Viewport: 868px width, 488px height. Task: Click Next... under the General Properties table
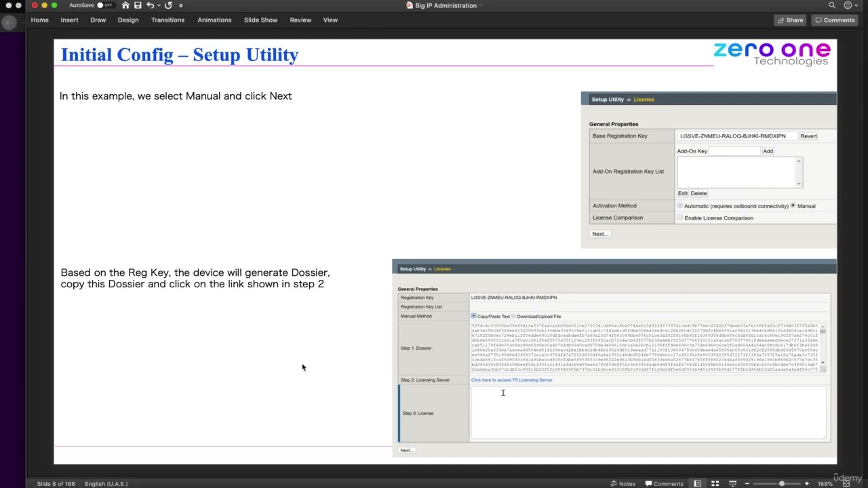[x=599, y=234]
